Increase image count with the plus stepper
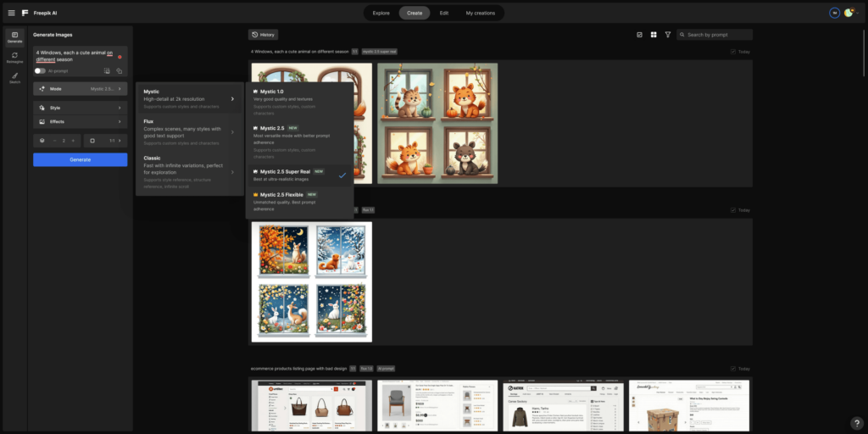The width and height of the screenshot is (868, 434). click(73, 140)
